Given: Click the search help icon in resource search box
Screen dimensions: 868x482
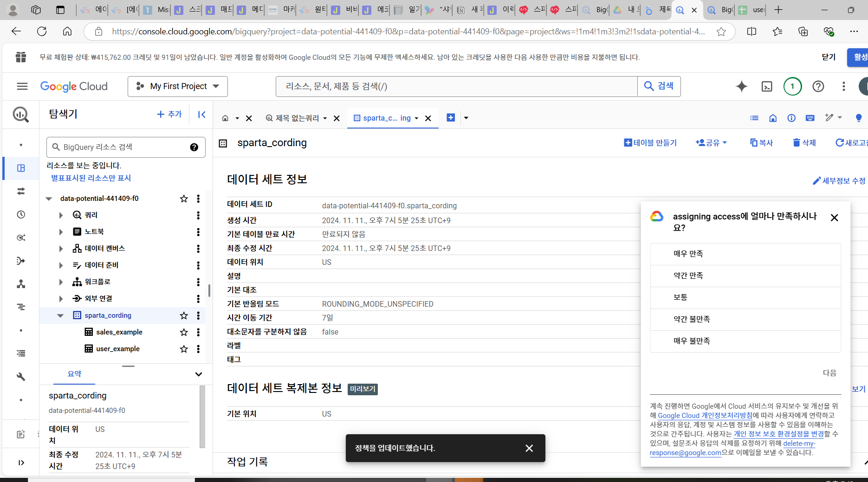Looking at the screenshot, I should pyautogui.click(x=194, y=147).
